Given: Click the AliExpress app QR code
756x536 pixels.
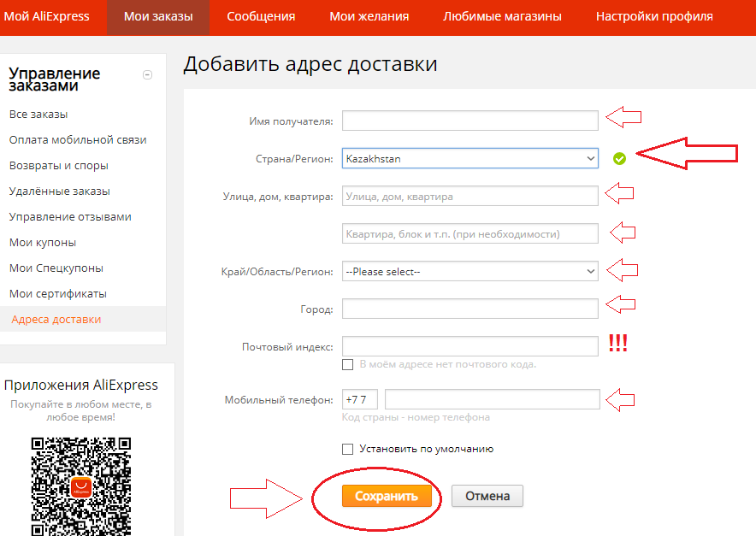Looking at the screenshot, I should click(81, 486).
